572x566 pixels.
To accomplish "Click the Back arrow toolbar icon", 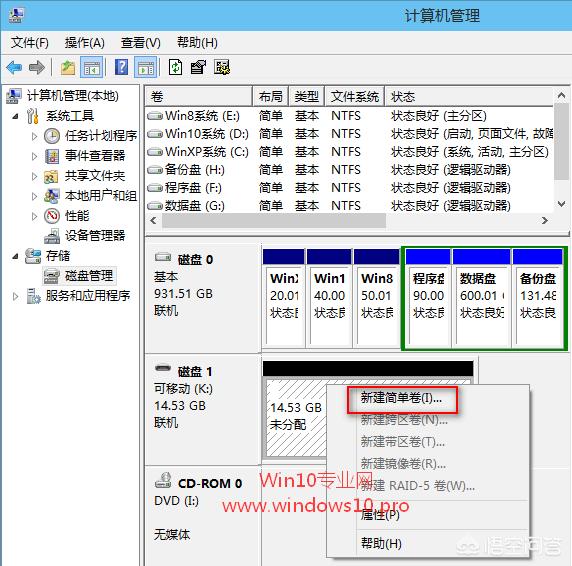I will coord(15,67).
